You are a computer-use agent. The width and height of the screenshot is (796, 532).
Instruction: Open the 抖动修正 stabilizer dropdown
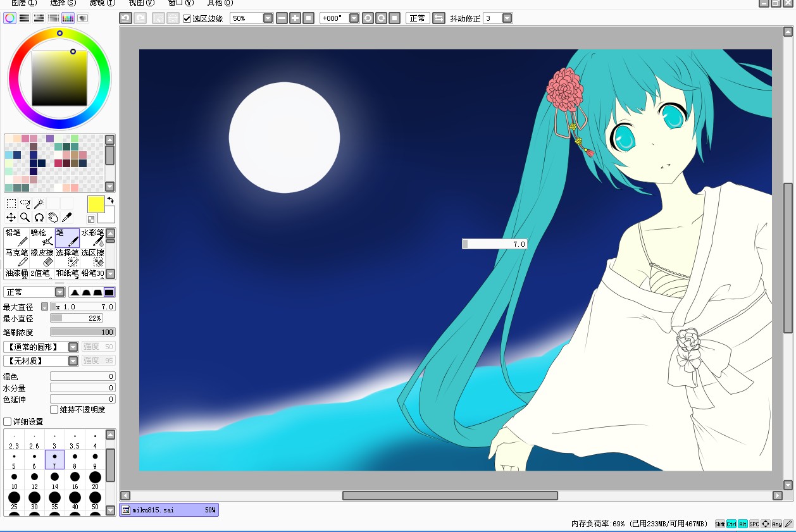click(x=507, y=18)
